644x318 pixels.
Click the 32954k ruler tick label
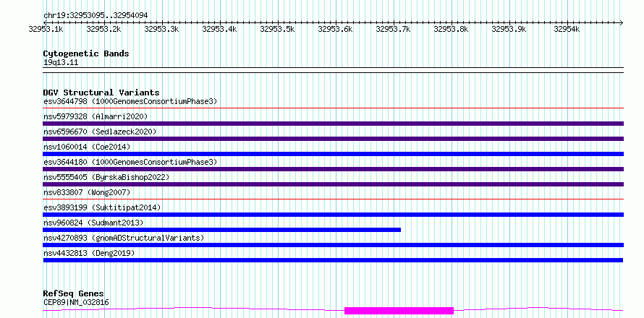[x=567, y=29]
